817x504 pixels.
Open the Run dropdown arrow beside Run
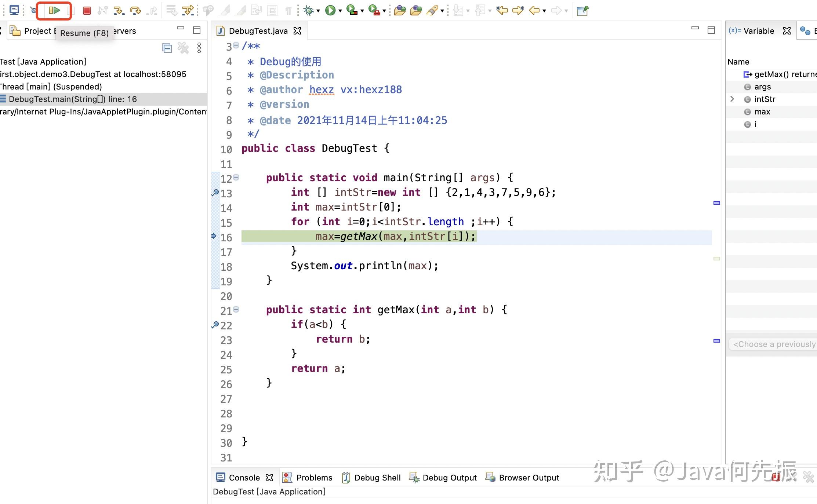(340, 11)
